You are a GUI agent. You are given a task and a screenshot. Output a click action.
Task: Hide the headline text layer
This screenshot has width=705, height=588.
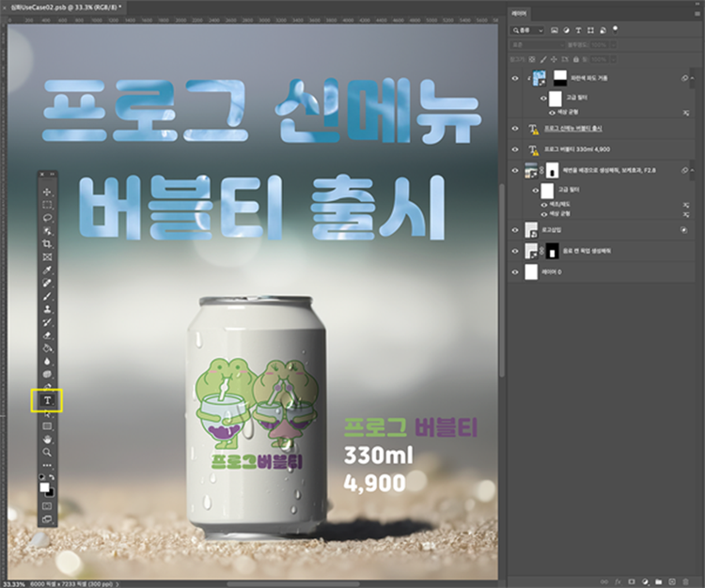pos(515,129)
